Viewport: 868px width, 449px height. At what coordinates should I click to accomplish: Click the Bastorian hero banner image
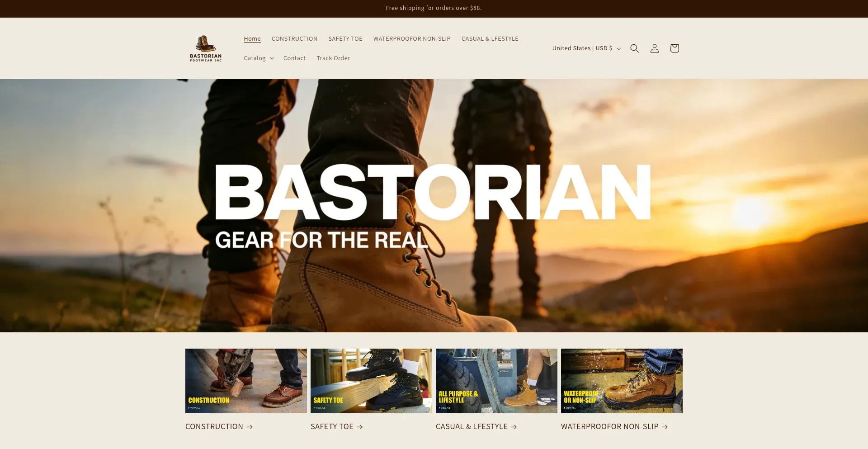point(434,206)
